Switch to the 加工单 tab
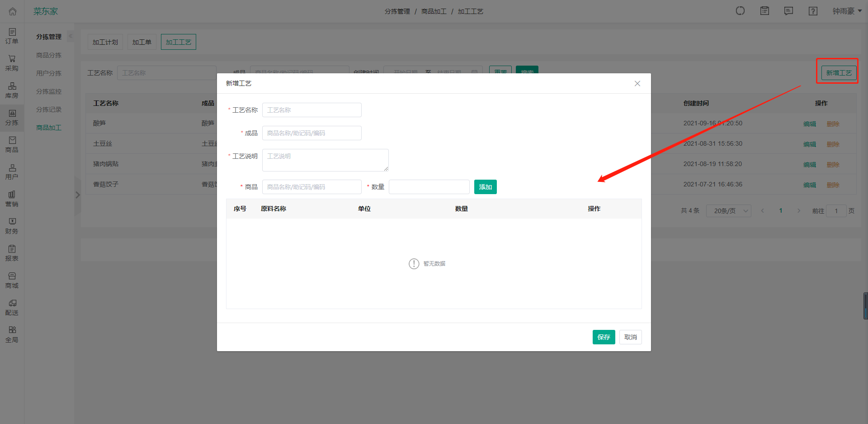The height and width of the screenshot is (424, 868). [x=142, y=42]
